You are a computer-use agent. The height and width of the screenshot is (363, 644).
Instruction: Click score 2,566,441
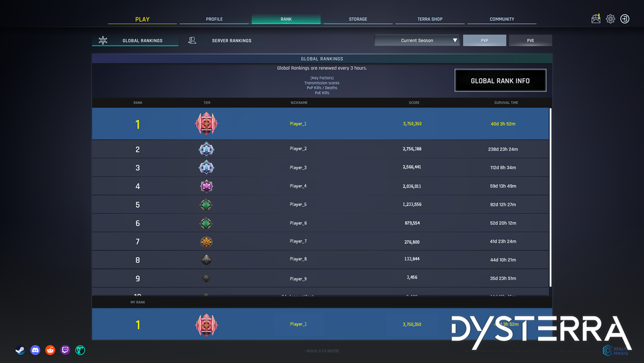[412, 167]
